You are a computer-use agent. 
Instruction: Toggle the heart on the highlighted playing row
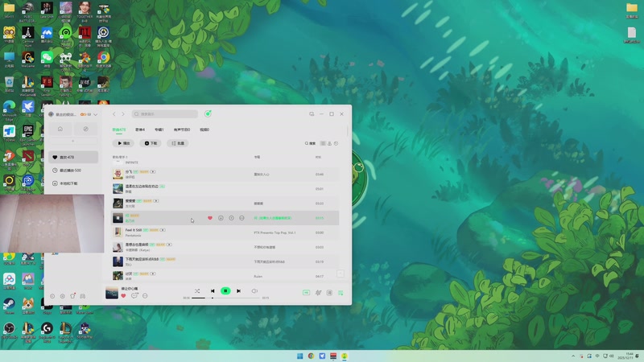(210, 218)
